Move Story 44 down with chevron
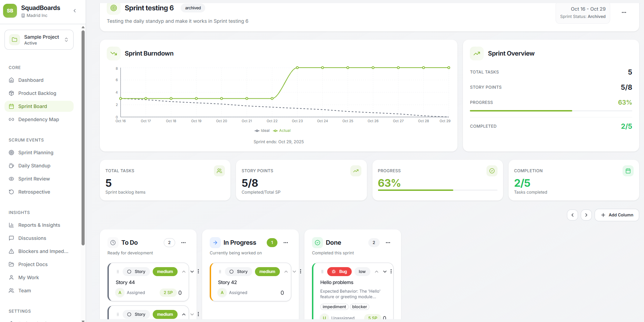 [192, 272]
